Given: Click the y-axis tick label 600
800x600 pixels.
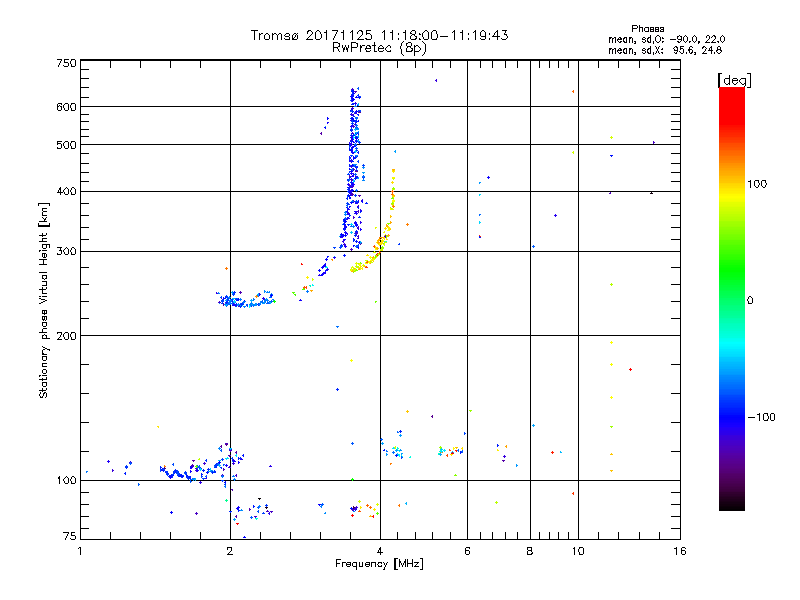Looking at the screenshot, I should (x=66, y=107).
